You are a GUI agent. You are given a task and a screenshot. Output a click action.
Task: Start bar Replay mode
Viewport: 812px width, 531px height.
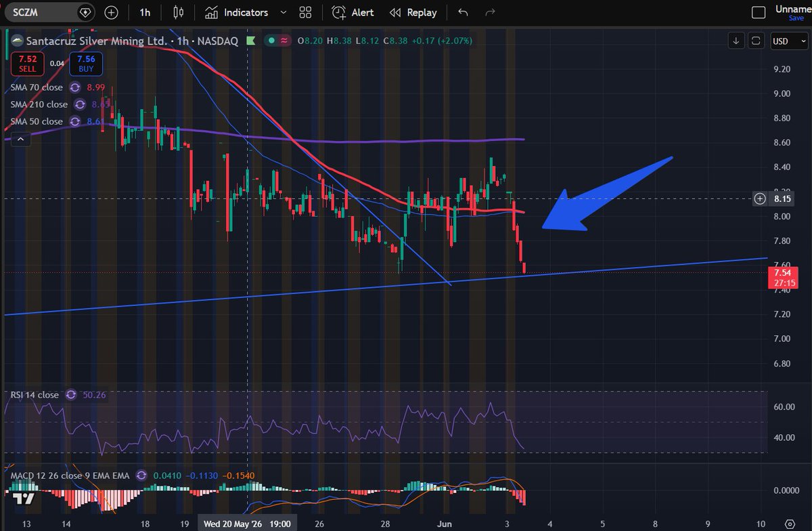point(413,12)
